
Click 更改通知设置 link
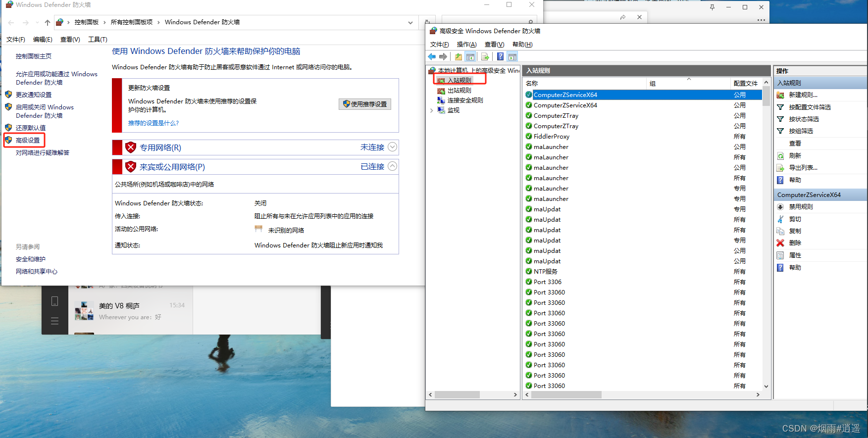point(34,95)
